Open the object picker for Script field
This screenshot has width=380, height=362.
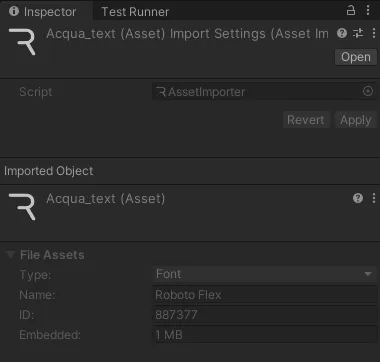tap(368, 91)
